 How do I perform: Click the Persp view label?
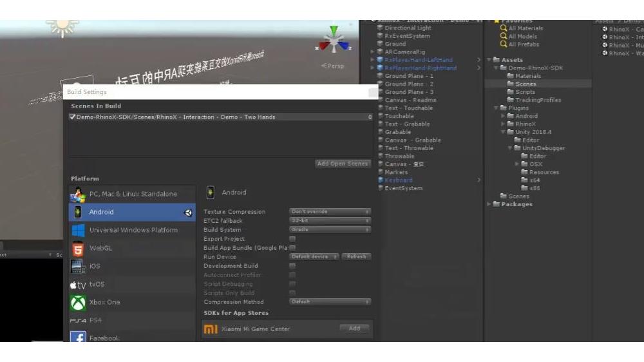(x=333, y=66)
